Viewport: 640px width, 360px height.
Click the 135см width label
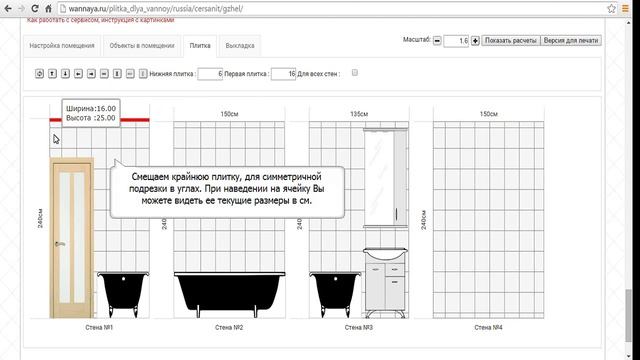tap(359, 114)
